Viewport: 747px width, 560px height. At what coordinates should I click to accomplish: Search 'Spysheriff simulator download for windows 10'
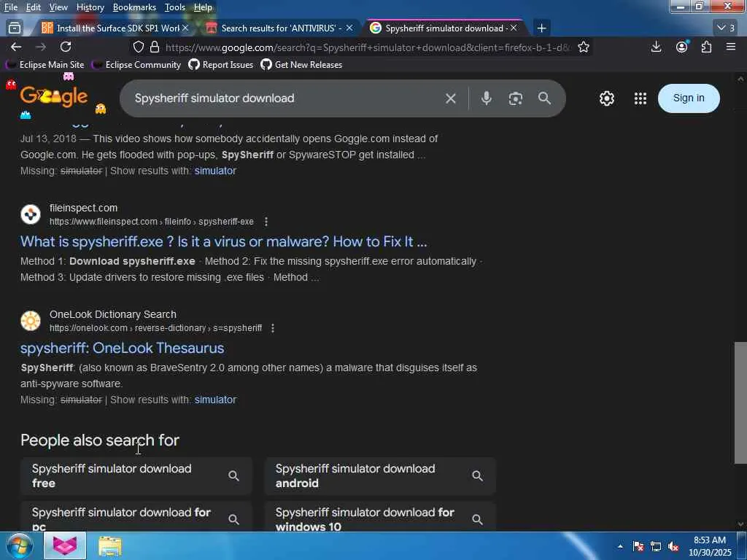point(380,517)
